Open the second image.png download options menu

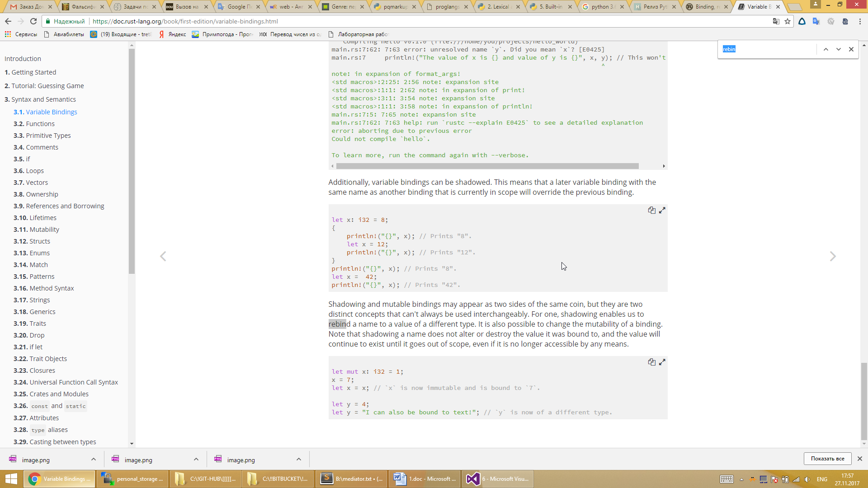coord(196,460)
